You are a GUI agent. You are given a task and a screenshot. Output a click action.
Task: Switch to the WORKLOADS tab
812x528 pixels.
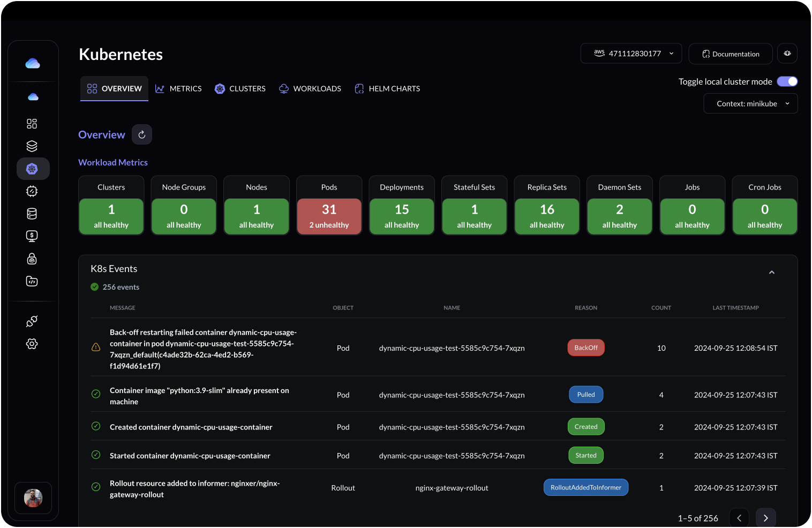[x=310, y=88]
